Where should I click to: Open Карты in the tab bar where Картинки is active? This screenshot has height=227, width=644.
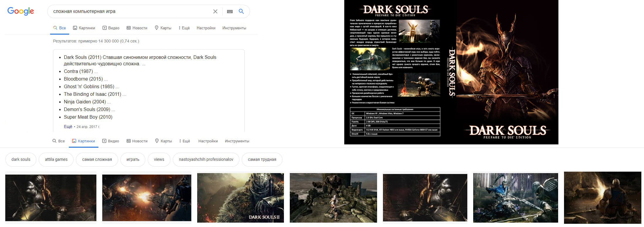(163, 141)
